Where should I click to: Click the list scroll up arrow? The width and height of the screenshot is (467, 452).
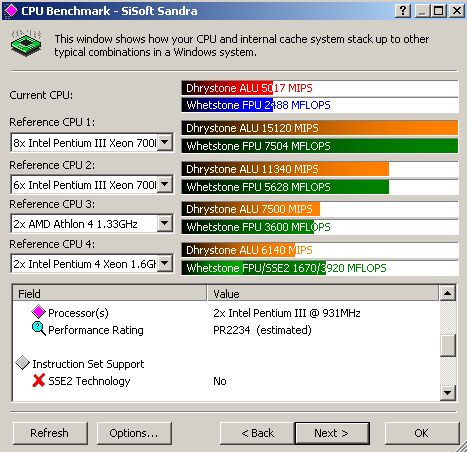point(448,293)
